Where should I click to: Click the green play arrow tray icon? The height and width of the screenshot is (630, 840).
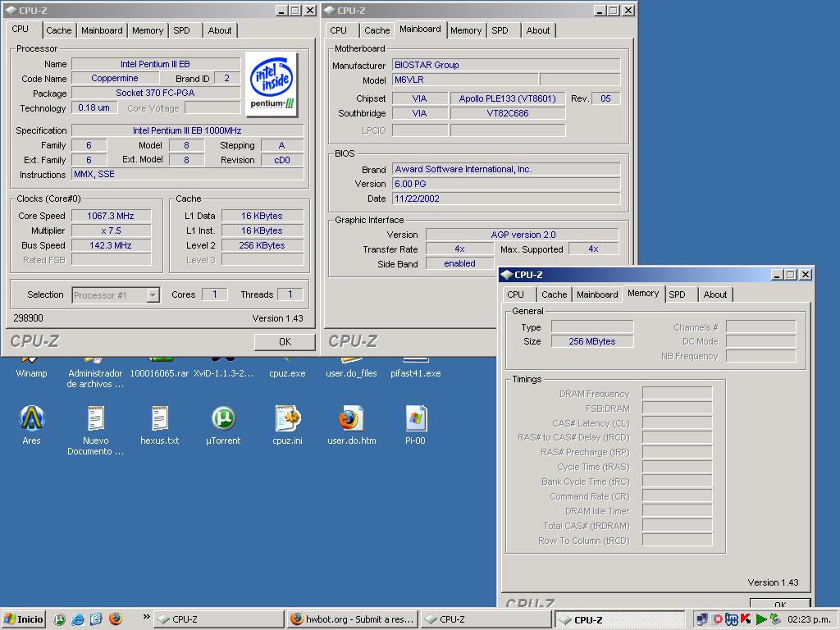760,619
